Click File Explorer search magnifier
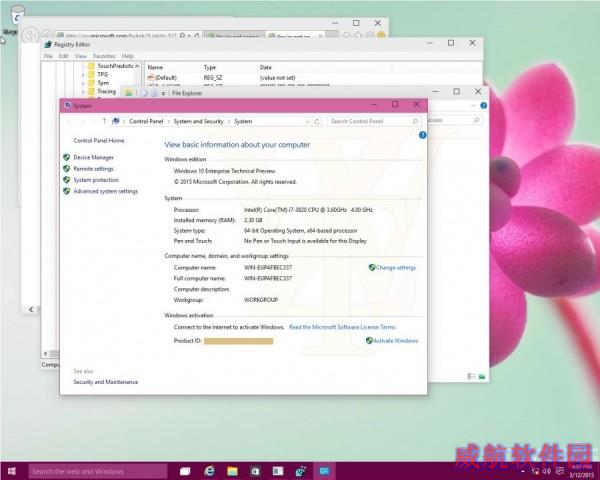Screen dimensions: 600x480 pyautogui.click(x=476, y=120)
